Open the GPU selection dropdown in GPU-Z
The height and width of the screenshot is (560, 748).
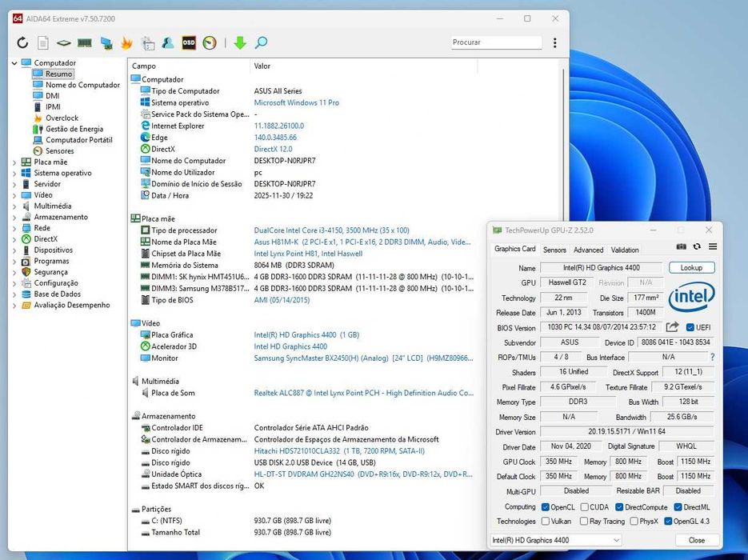pos(556,540)
